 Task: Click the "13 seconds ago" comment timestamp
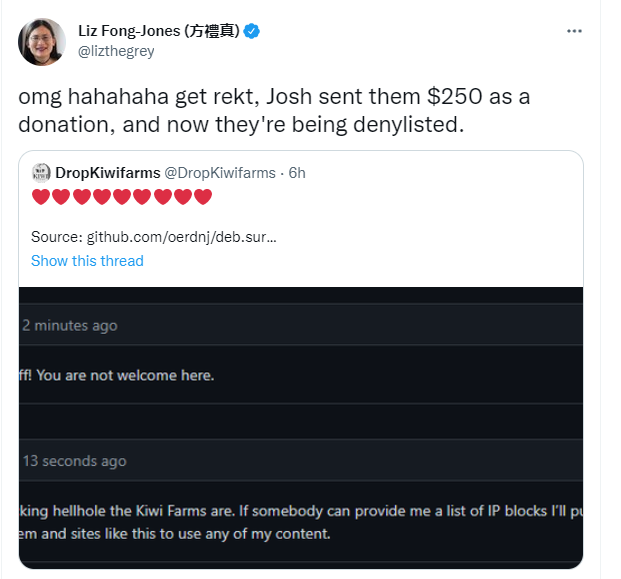[x=75, y=461]
